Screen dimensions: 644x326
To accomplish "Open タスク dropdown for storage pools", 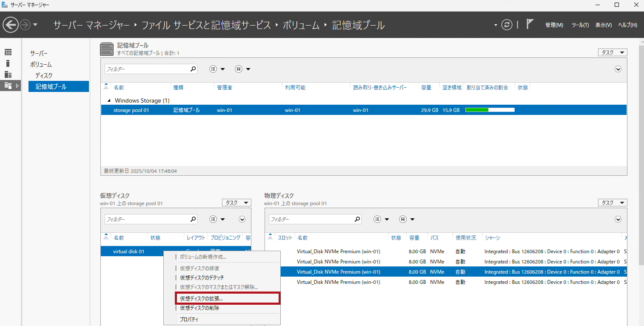I will point(612,52).
